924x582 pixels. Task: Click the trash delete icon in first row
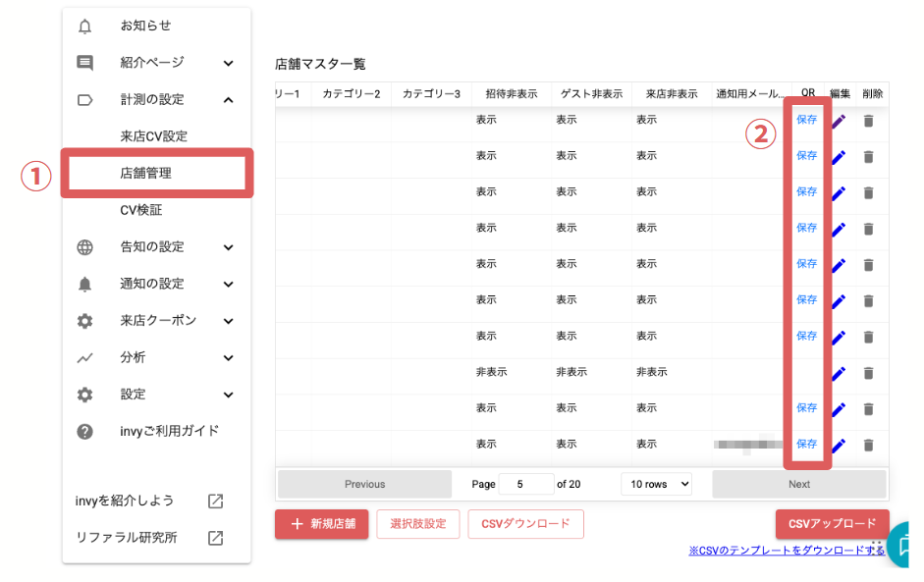(x=868, y=122)
